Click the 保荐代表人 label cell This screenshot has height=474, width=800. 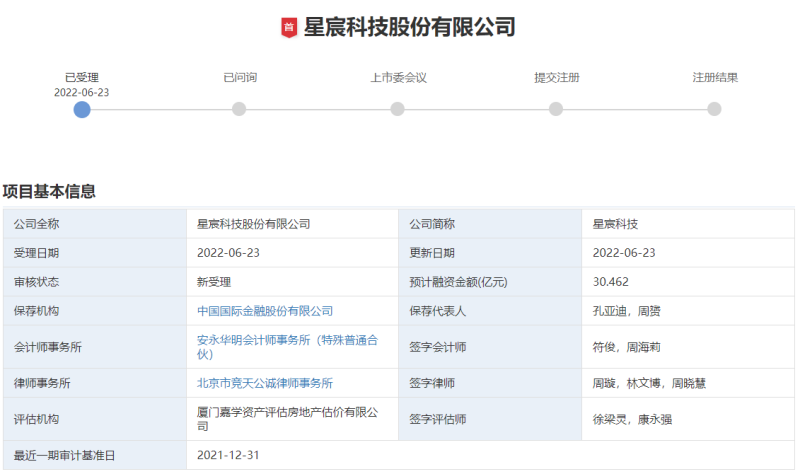[x=490, y=311]
